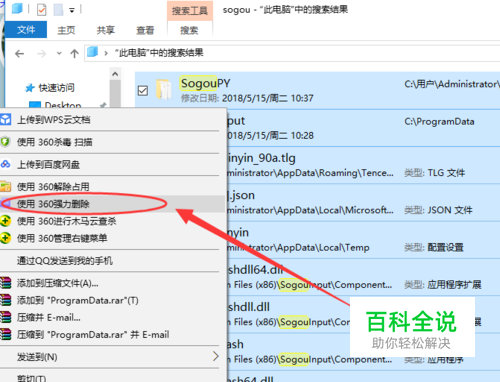Image resolution: width=500 pixels, height=382 pixels.
Task: Click the 类型: 应用程序扩展 label
Action: (x=443, y=285)
